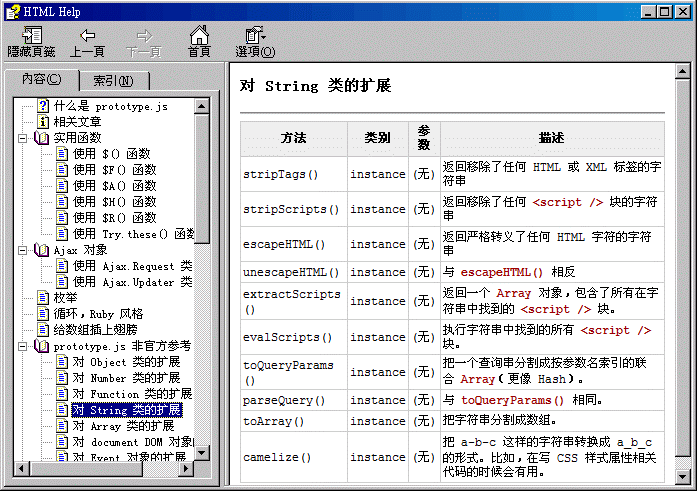This screenshot has width=697, height=491.
Task: Collapse the prototype.js 非官方参考 node
Action: 22,346
